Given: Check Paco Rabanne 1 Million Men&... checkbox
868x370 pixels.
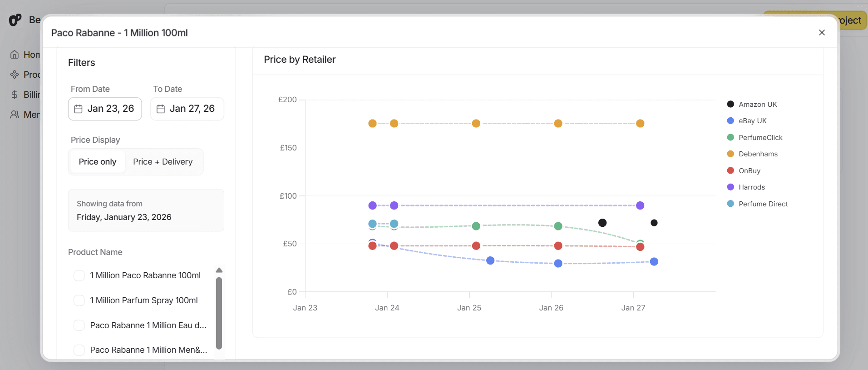Looking at the screenshot, I should (x=79, y=350).
